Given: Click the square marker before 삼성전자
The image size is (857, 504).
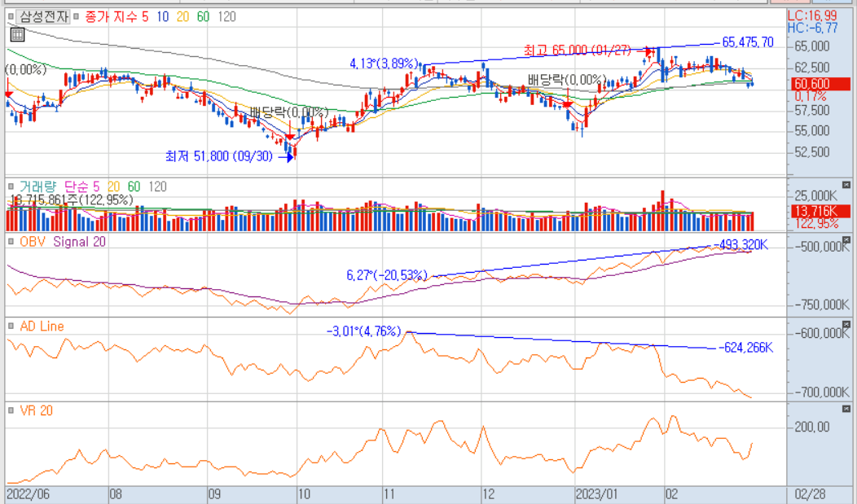Looking at the screenshot, I should (11, 17).
